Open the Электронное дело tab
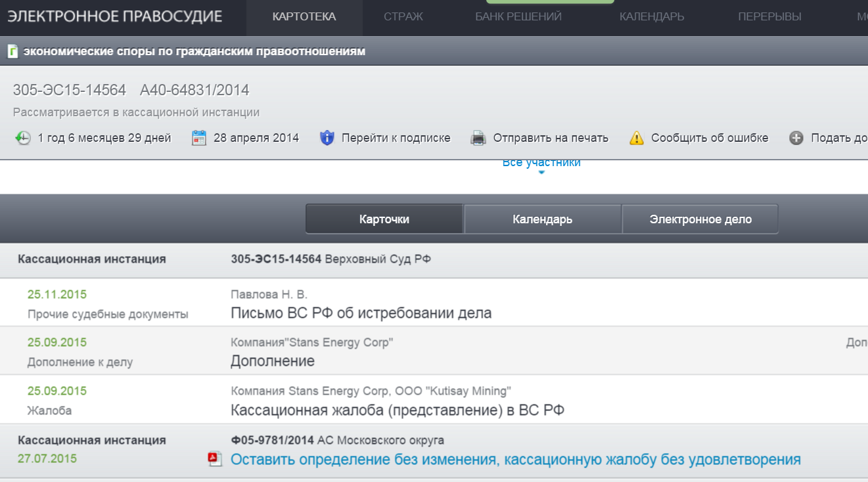 click(x=700, y=219)
